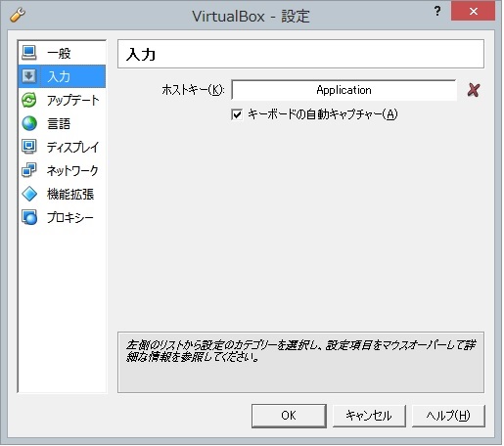Open the アップデート (Update) green refresh icon
Screen dimensions: 504x446
coord(29,100)
